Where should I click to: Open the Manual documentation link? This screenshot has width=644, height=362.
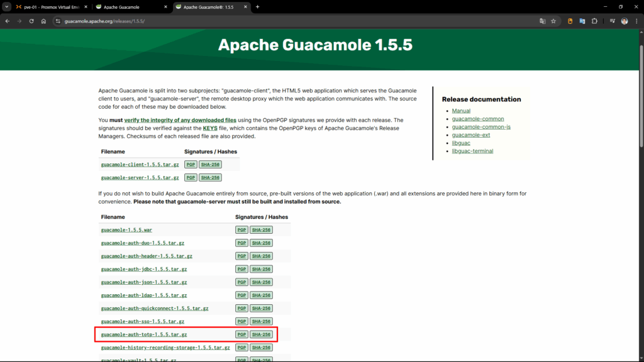(x=461, y=111)
